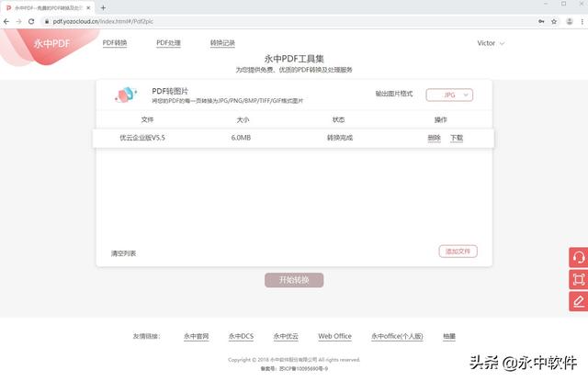The image size is (588, 381).
Task: Click 删除 for 优云企业版V5.5 row
Action: [x=434, y=138]
